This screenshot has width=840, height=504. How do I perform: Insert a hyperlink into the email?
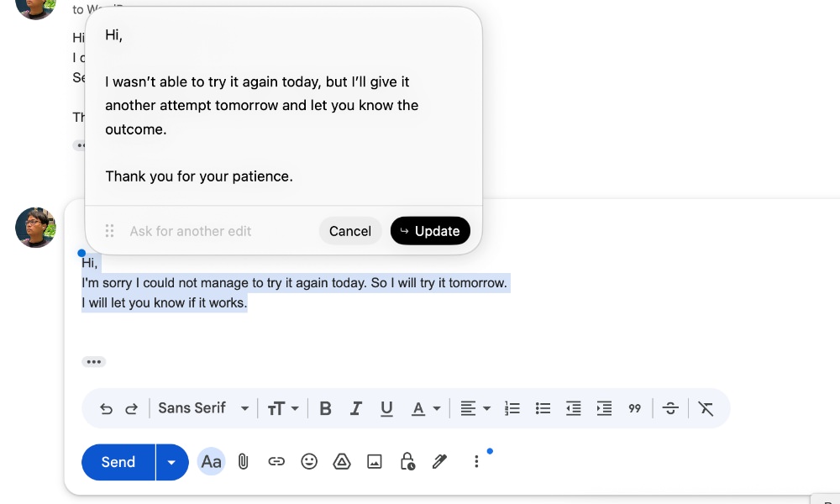pos(276,461)
